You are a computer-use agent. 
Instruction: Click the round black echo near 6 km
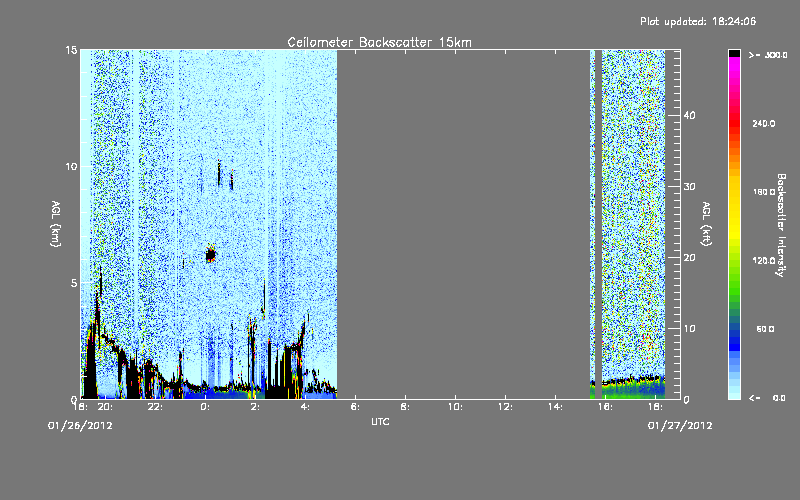pyautogui.click(x=210, y=254)
